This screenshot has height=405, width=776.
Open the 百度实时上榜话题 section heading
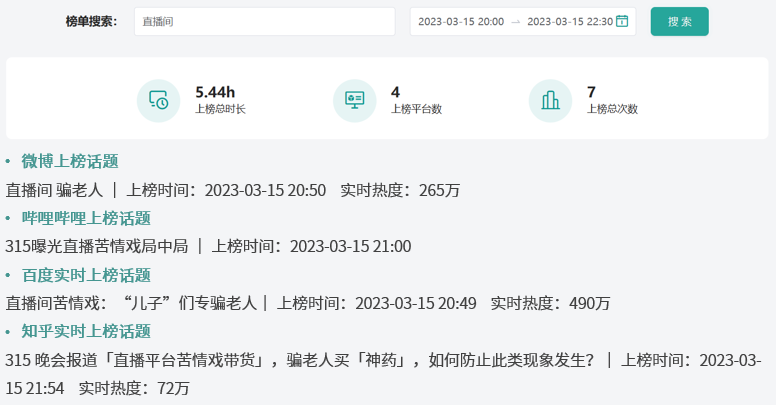[x=86, y=275]
